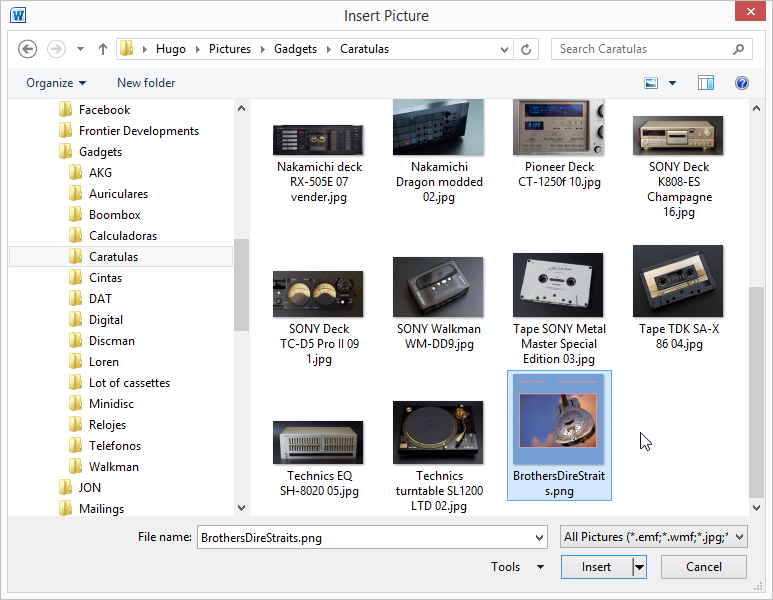
Task: Open the Insert button dropdown arrow
Action: [x=639, y=567]
